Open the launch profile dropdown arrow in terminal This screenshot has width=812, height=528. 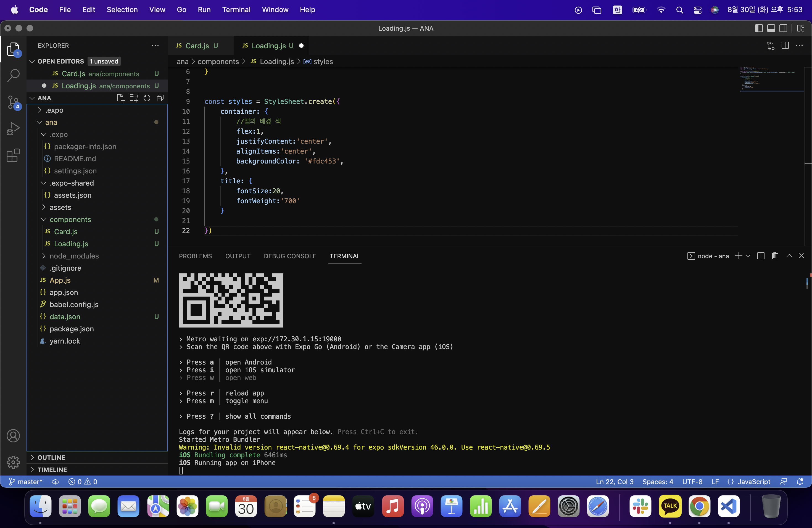pyautogui.click(x=748, y=256)
